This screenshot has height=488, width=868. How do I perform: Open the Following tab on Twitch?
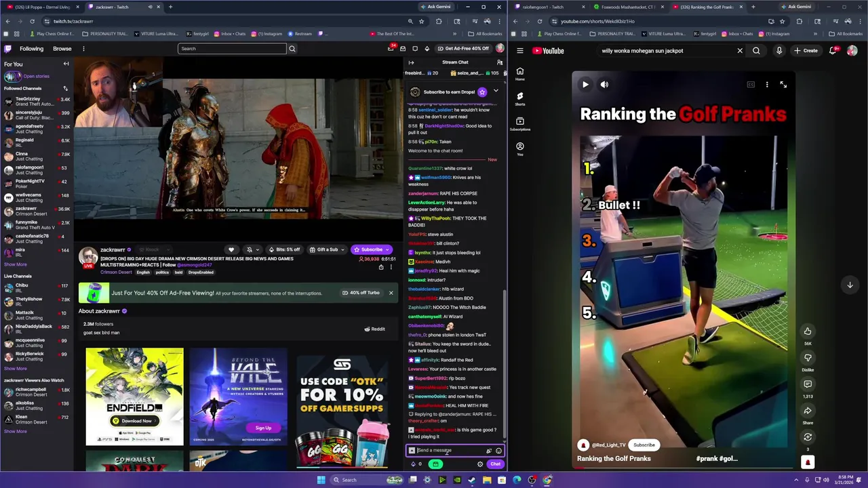pos(31,49)
